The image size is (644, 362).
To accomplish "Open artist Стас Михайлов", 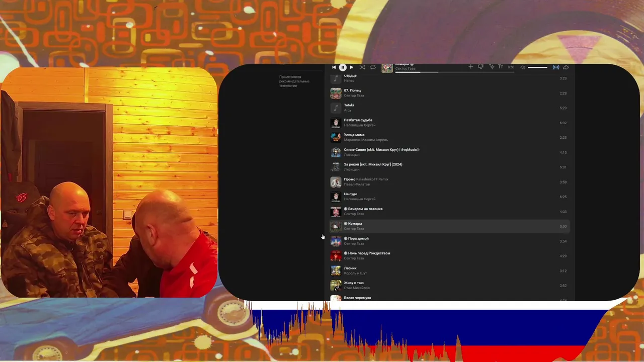I will [x=357, y=288].
